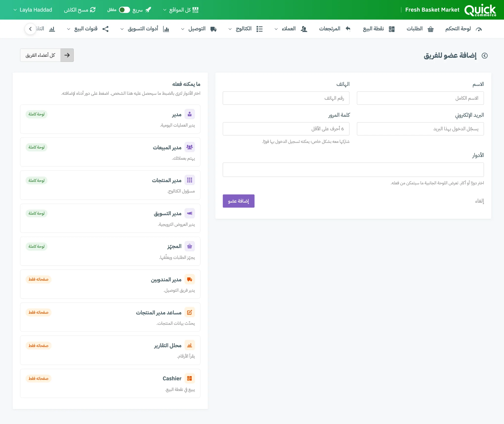Click the Manager role purple icon

(189, 114)
